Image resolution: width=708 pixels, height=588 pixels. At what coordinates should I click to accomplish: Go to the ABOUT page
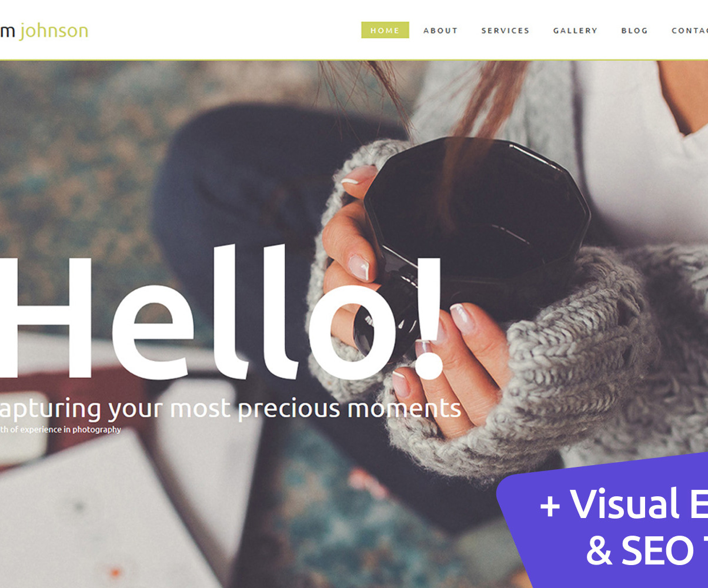[x=440, y=31]
